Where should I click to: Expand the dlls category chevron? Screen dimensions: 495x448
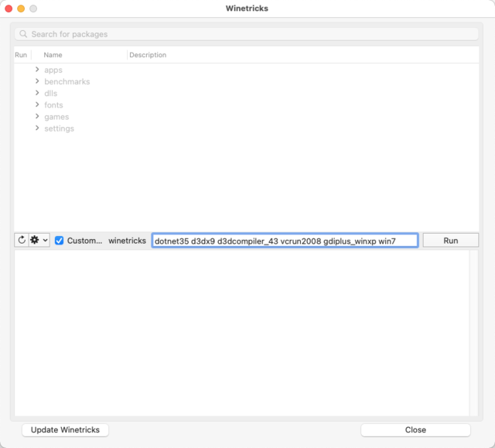pyautogui.click(x=37, y=93)
